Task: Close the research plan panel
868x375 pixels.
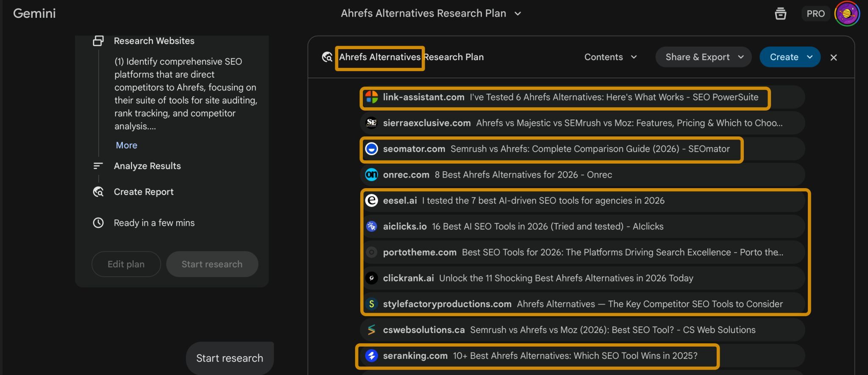Action: click(833, 58)
